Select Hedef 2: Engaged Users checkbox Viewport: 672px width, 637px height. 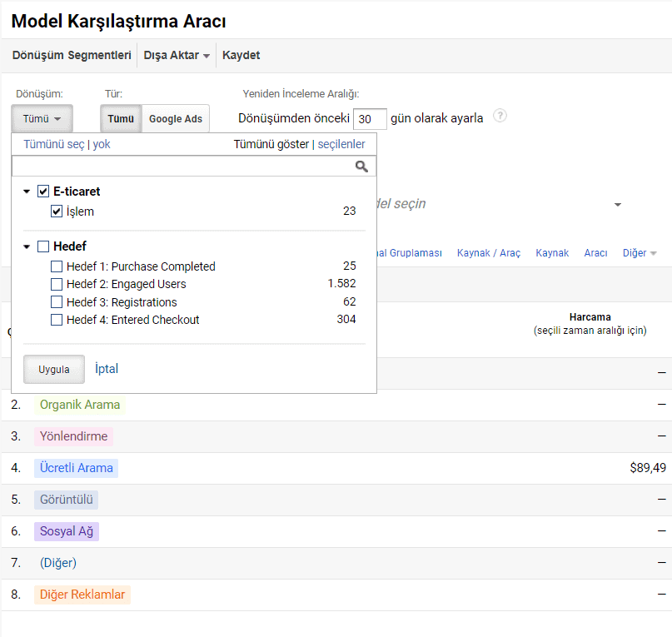click(57, 285)
